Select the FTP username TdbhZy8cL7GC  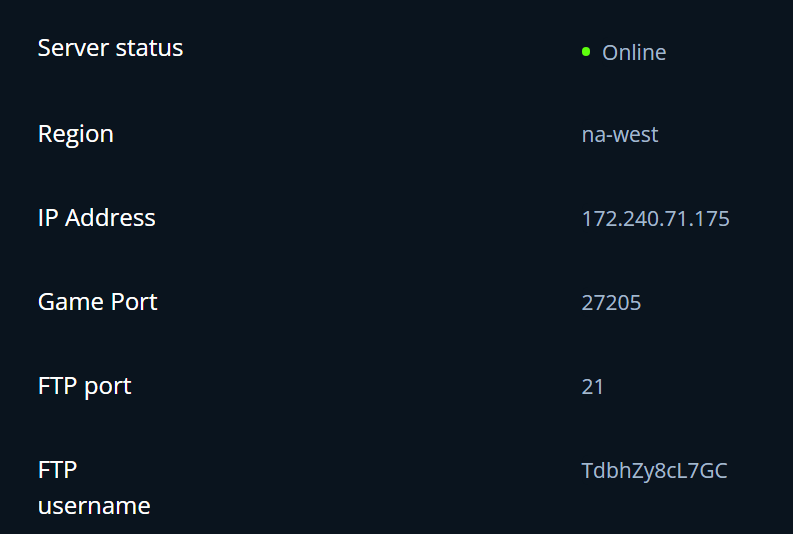(654, 470)
